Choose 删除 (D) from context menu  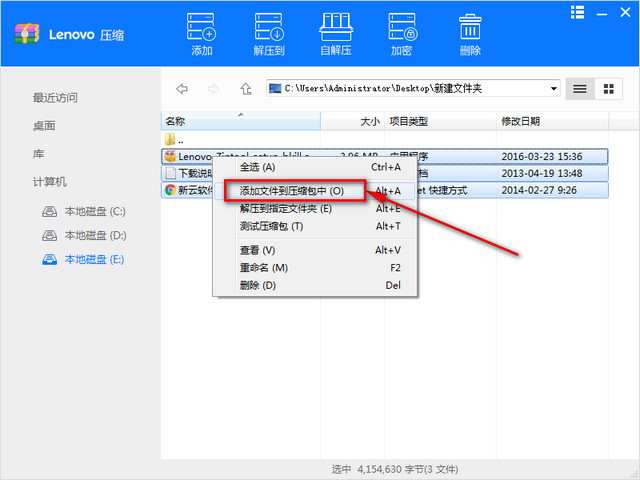(x=314, y=285)
